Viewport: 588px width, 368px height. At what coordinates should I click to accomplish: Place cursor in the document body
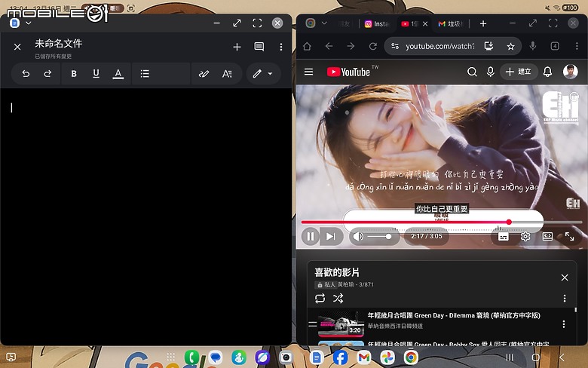pyautogui.click(x=146, y=216)
